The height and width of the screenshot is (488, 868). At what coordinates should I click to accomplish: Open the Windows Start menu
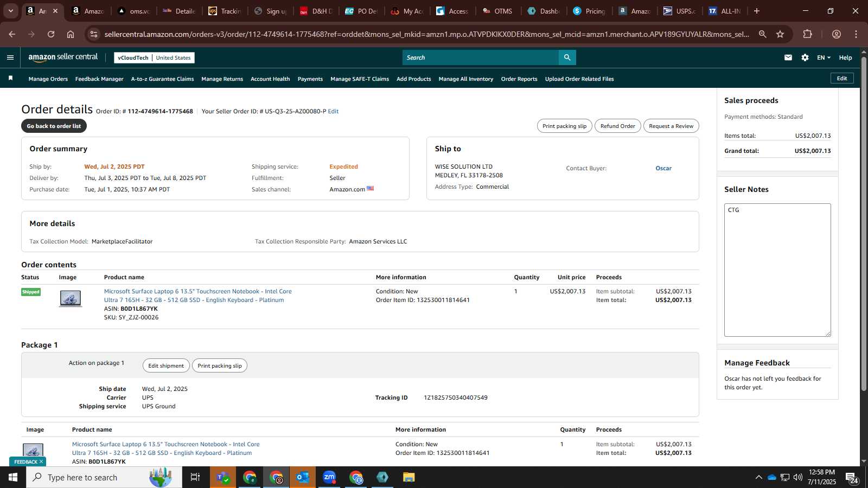13,477
